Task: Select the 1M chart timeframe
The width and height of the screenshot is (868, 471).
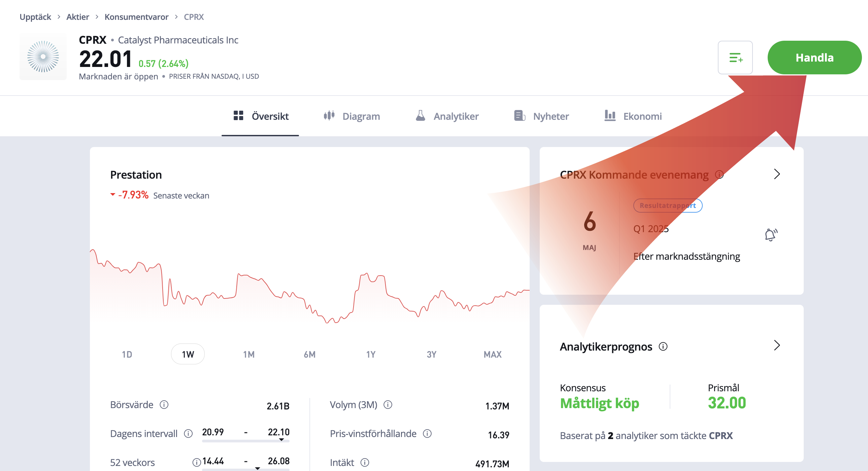Action: coord(249,354)
